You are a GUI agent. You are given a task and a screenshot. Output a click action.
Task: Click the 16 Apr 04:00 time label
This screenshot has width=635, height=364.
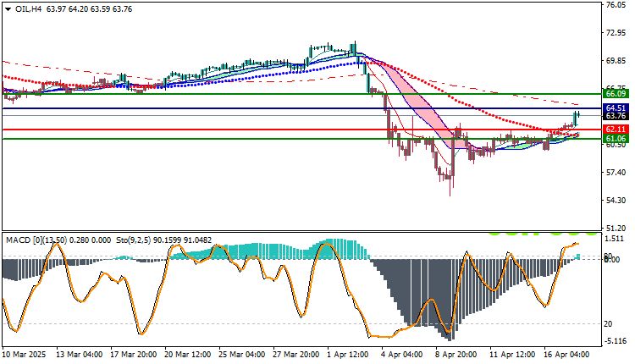click(567, 355)
